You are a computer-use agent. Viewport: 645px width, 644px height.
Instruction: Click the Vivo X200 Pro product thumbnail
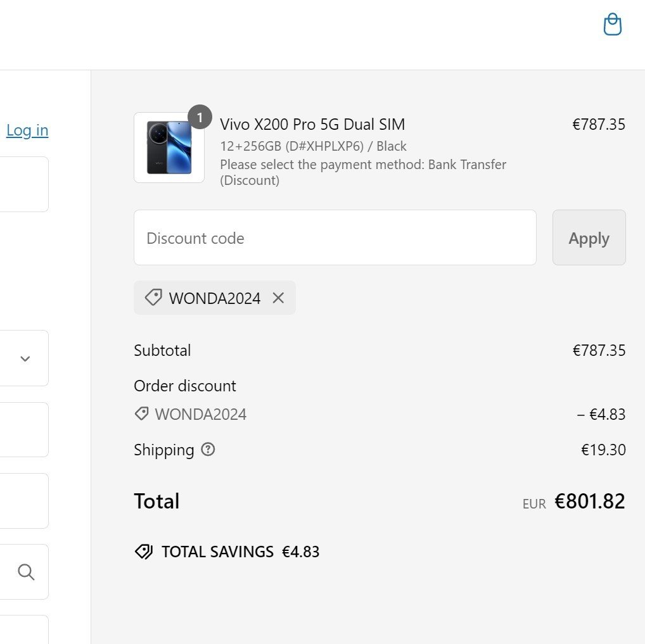(x=169, y=148)
